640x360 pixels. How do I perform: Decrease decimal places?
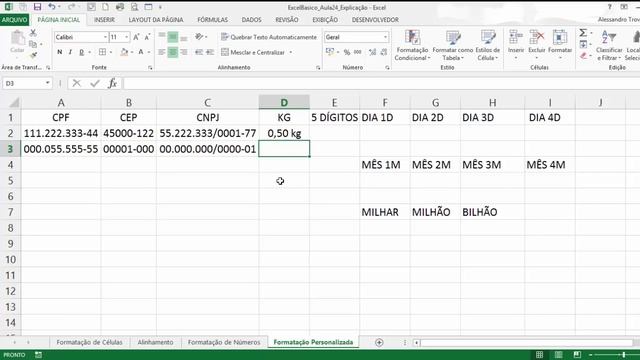click(384, 52)
